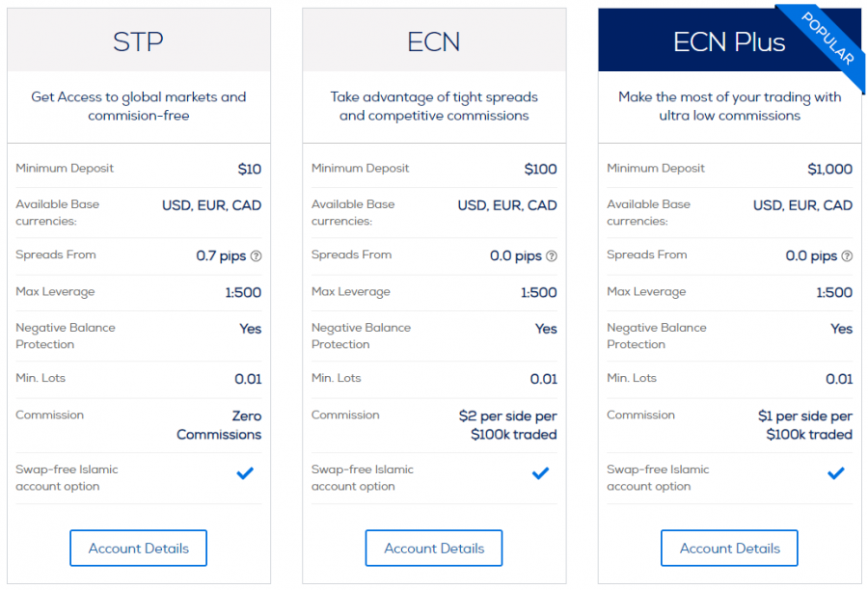This screenshot has height=590, width=868.
Task: Click the STP spreads help question icon
Action: [257, 256]
